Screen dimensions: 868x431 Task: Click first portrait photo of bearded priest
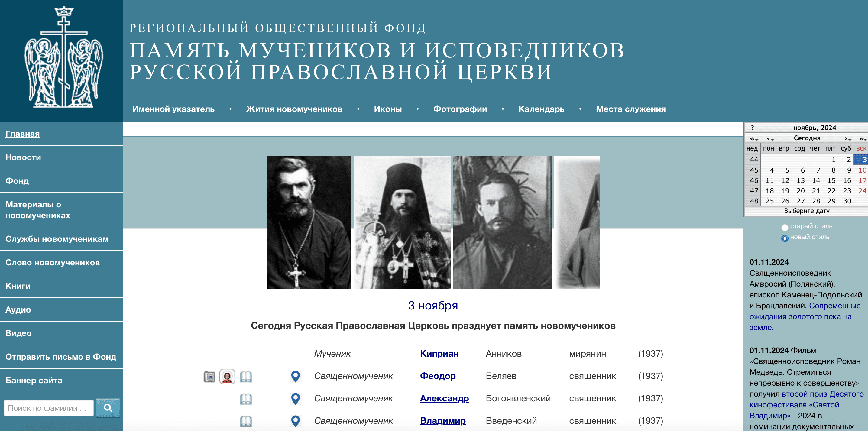(309, 223)
